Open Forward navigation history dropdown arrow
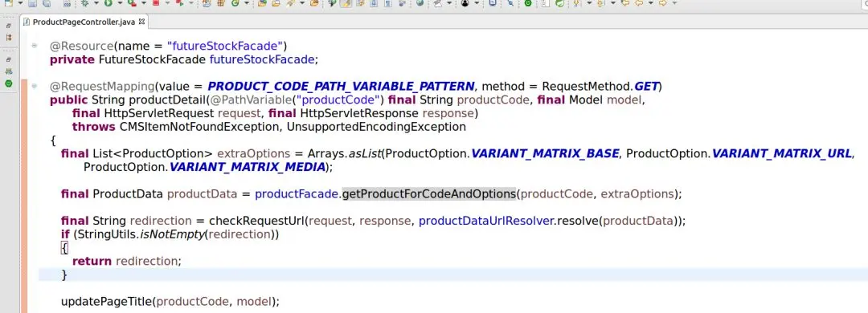Viewport: 868px width, 313px height. click(674, 3)
